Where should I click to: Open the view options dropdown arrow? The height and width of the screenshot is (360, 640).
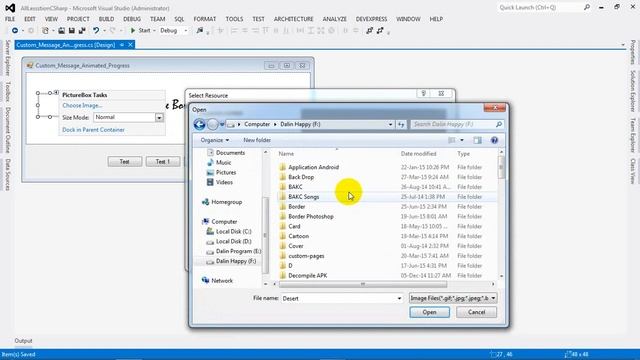pos(462,140)
